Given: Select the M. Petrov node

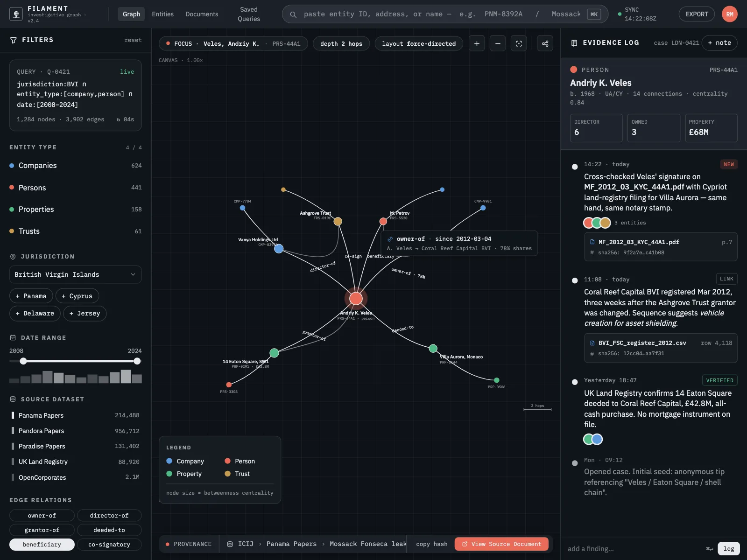Looking at the screenshot, I should click(x=383, y=221).
